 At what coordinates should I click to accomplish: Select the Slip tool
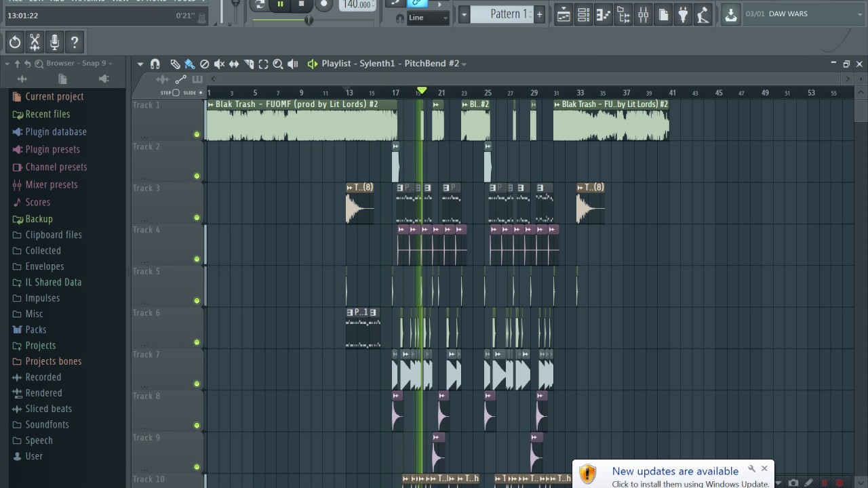pos(234,64)
